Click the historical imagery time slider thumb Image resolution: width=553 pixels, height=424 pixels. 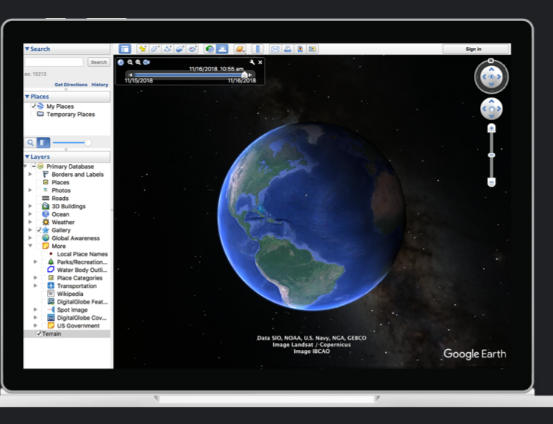244,75
